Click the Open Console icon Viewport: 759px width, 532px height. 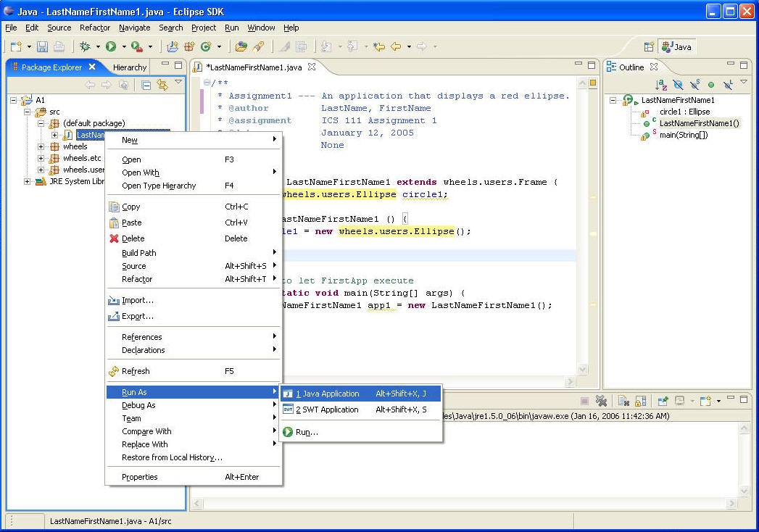pyautogui.click(x=706, y=401)
